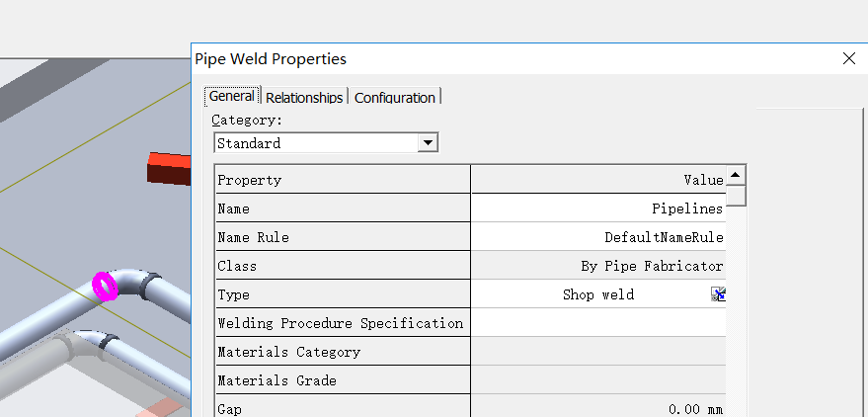
Task: Click the Welding Procedure Specification value field
Action: (x=598, y=323)
